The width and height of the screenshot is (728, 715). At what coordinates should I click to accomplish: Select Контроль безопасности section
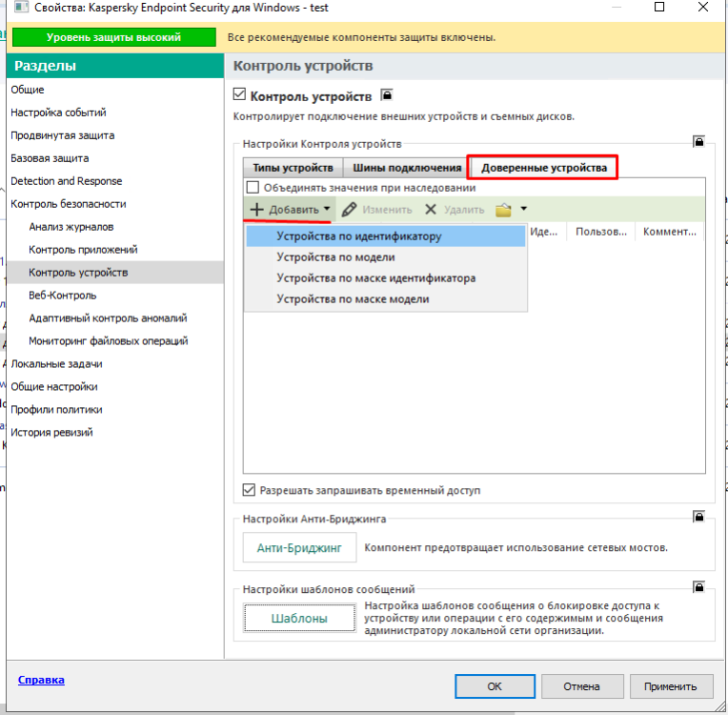[69, 203]
